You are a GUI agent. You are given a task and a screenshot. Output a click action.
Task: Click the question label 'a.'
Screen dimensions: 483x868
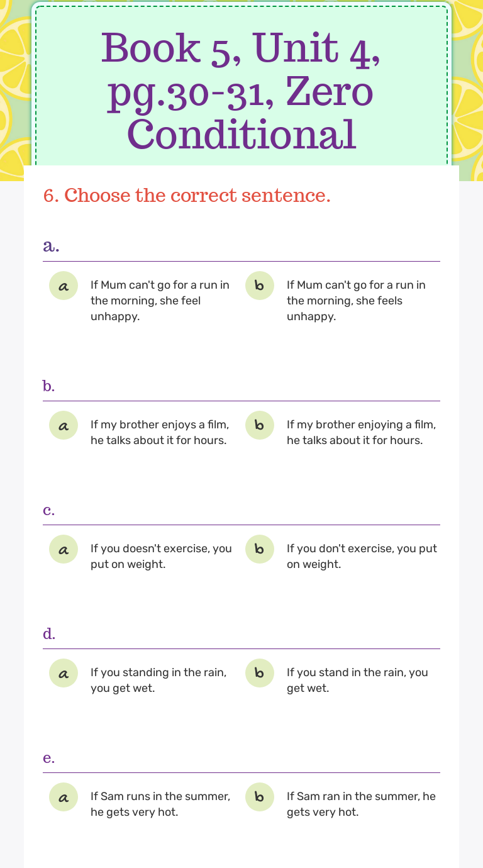[50, 247]
